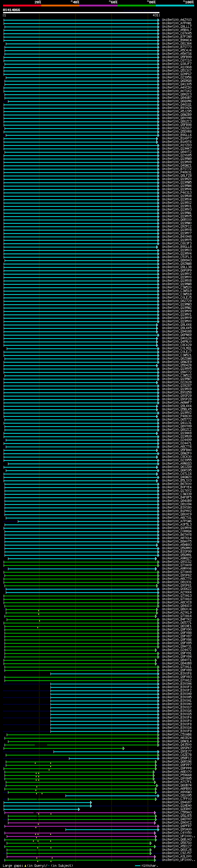Select label UniRef100_Q38JF7
This screenshot has height=868, width=197.
pyautogui.click(x=177, y=64)
